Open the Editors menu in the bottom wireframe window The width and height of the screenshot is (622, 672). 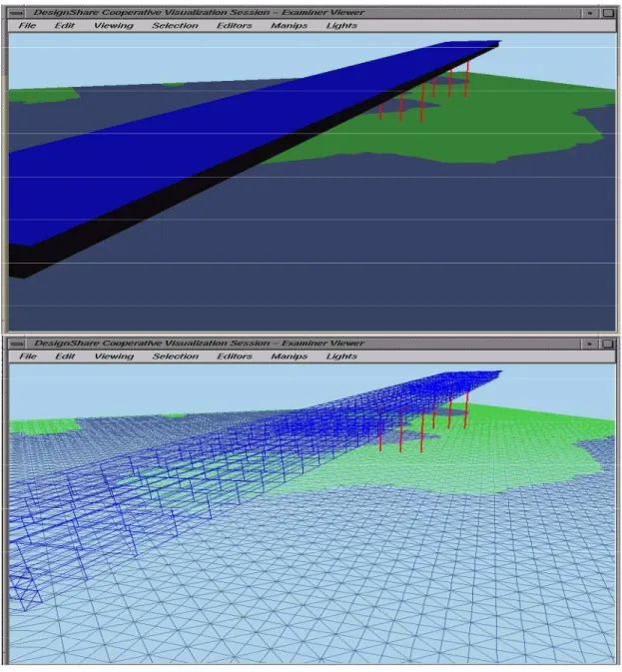(x=235, y=356)
